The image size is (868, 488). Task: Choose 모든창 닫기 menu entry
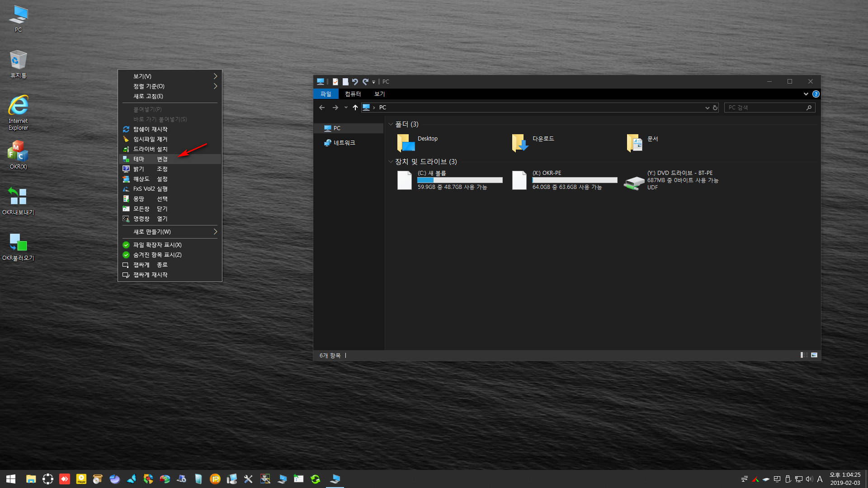pos(170,209)
